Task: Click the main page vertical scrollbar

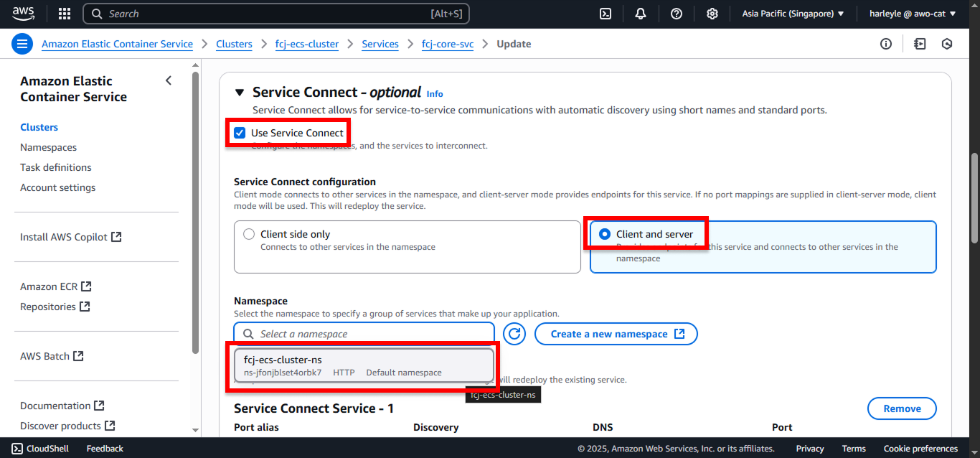Action: [974, 198]
